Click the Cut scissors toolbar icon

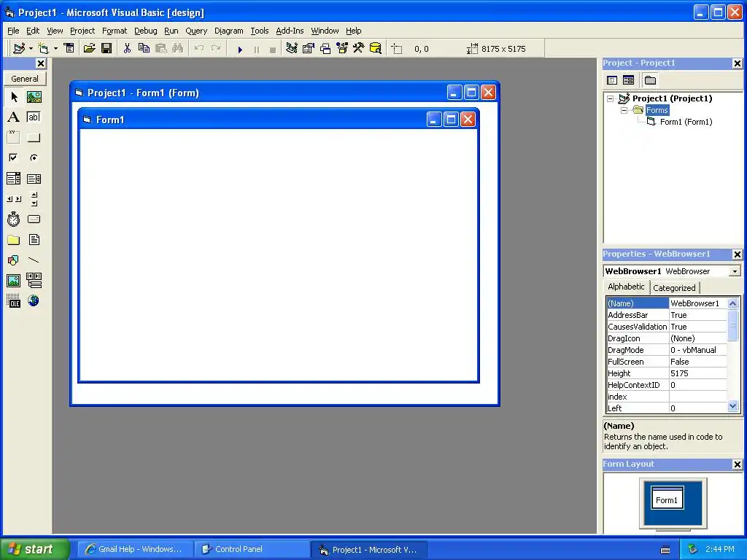pos(127,49)
